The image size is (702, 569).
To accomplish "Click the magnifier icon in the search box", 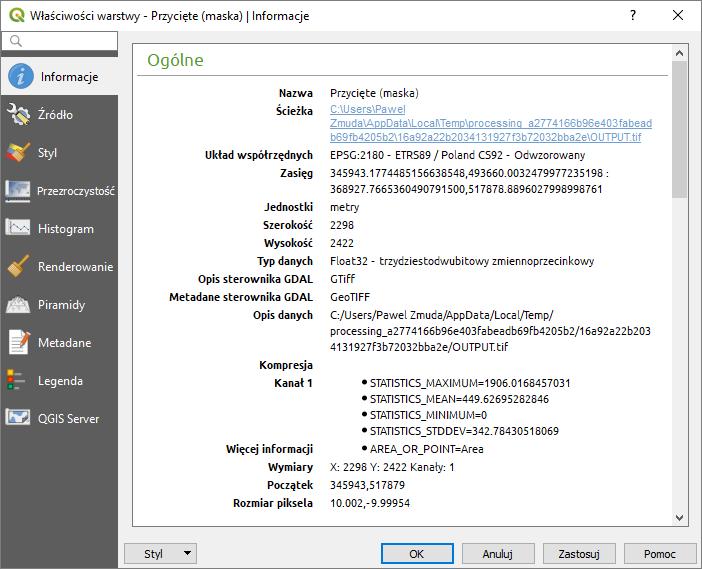I will (x=16, y=41).
